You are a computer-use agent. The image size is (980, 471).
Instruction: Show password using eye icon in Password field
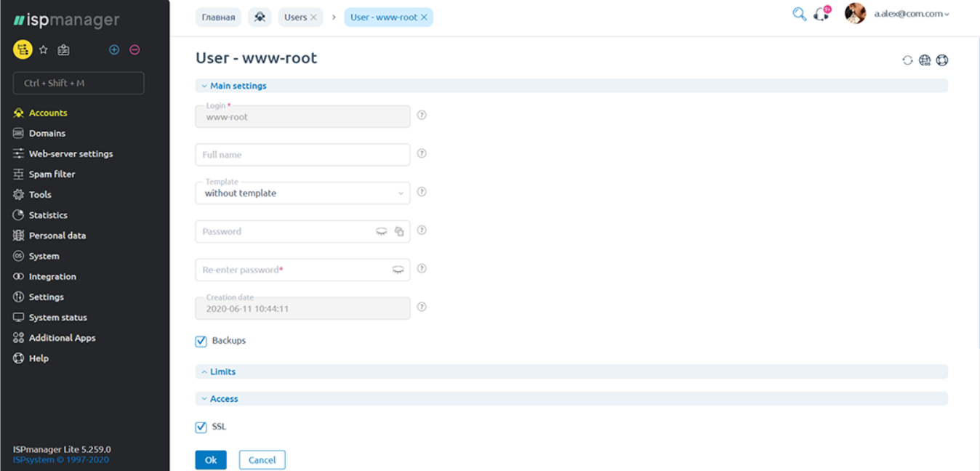coord(381,232)
